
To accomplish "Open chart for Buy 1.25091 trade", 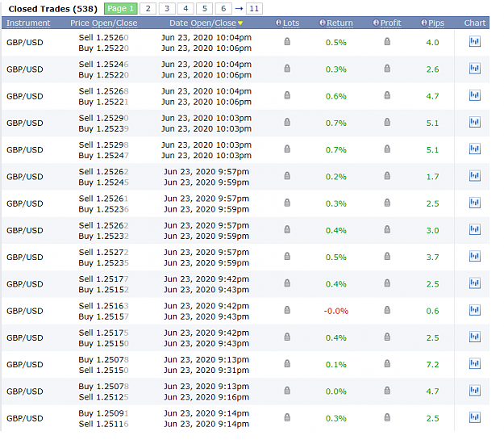I will (475, 417).
